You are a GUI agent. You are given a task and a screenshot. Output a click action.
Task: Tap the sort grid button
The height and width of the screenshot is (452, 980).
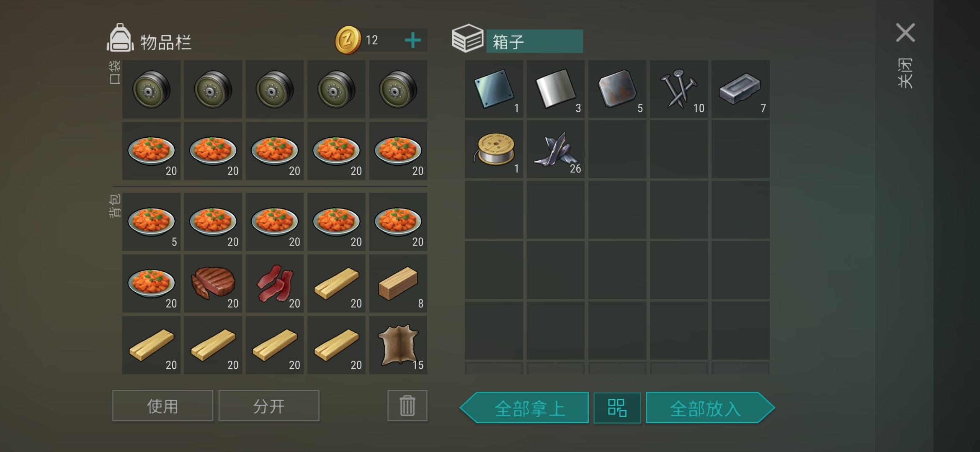pos(617,408)
